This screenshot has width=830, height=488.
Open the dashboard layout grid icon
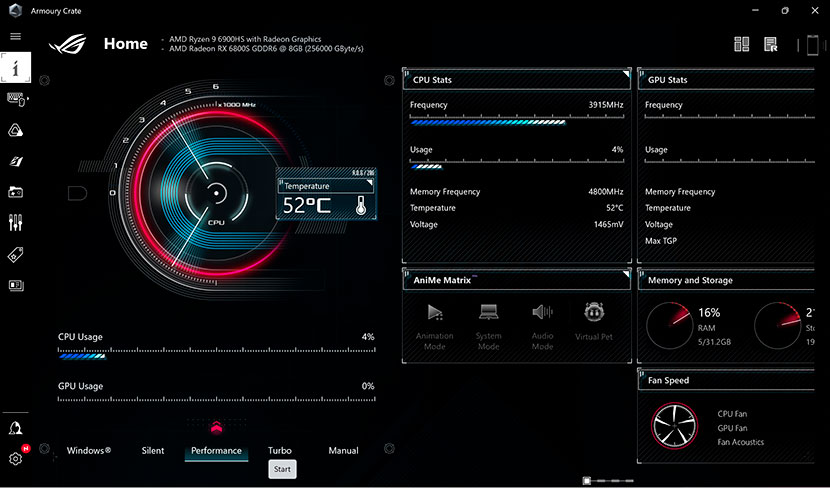(742, 44)
